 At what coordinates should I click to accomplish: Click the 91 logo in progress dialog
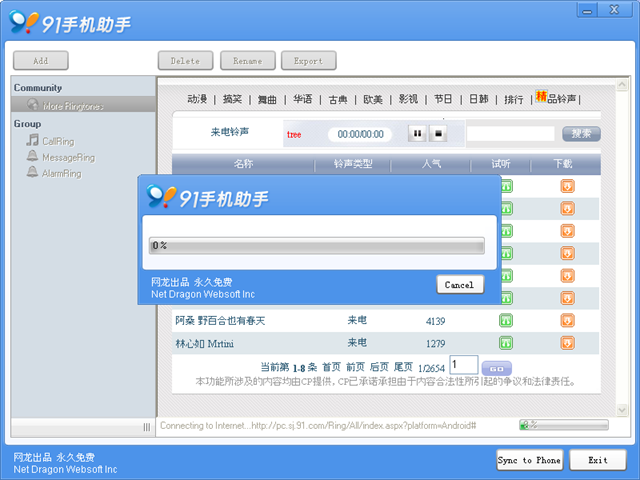162,196
